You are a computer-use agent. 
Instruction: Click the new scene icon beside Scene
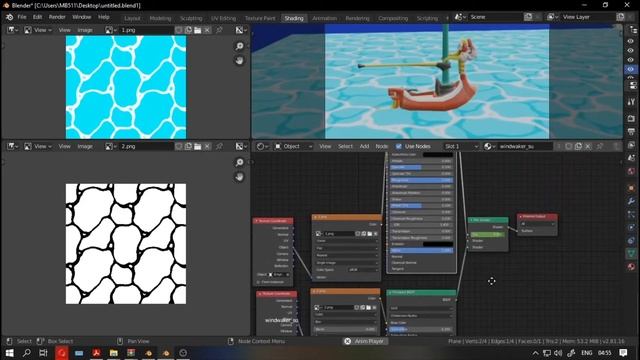(x=528, y=17)
